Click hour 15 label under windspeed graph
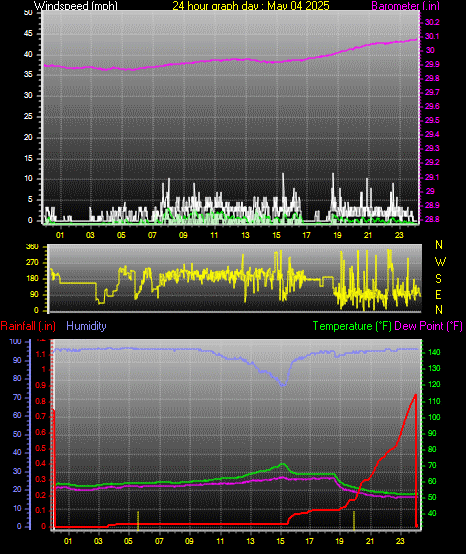This screenshot has width=466, height=554. pyautogui.click(x=276, y=235)
